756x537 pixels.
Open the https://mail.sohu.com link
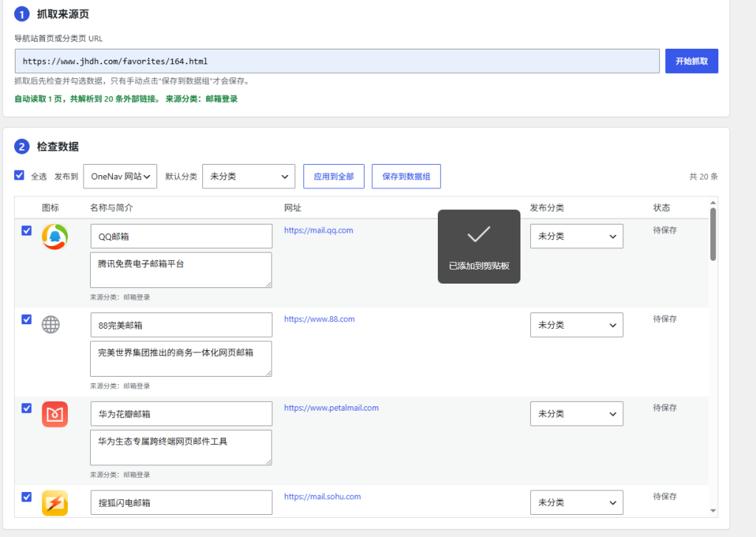[x=322, y=497]
